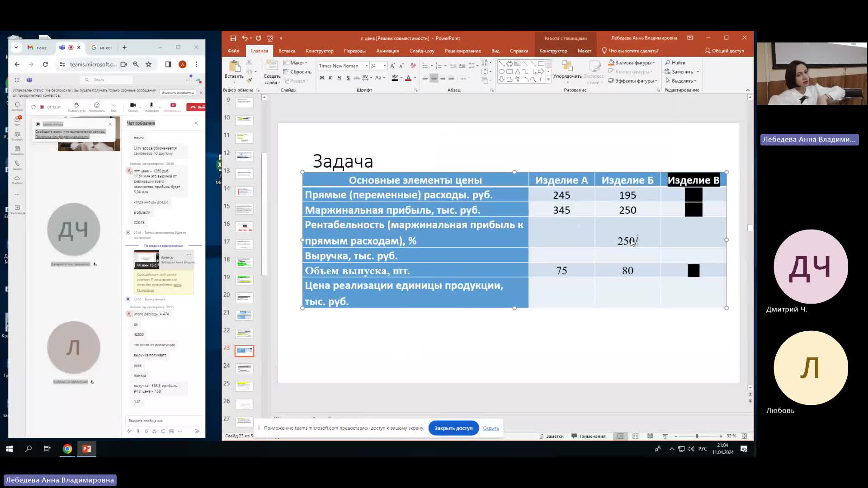868x488 pixels.
Task: Adjust the PowerPoint zoom slider
Action: 697,436
